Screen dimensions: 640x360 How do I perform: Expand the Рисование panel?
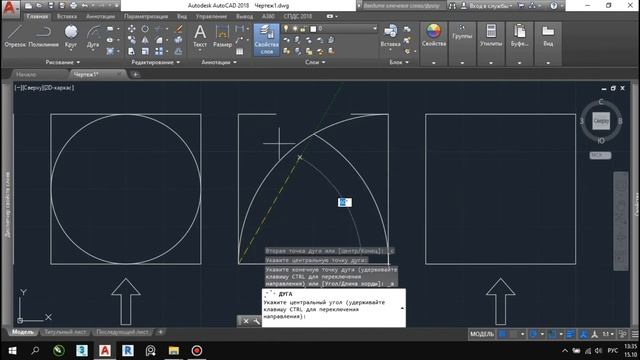pos(63,62)
